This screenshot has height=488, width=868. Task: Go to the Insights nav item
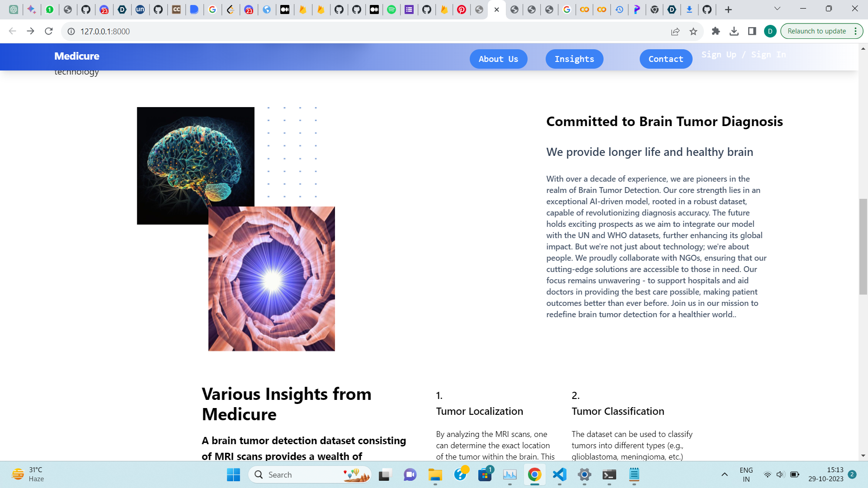574,59
